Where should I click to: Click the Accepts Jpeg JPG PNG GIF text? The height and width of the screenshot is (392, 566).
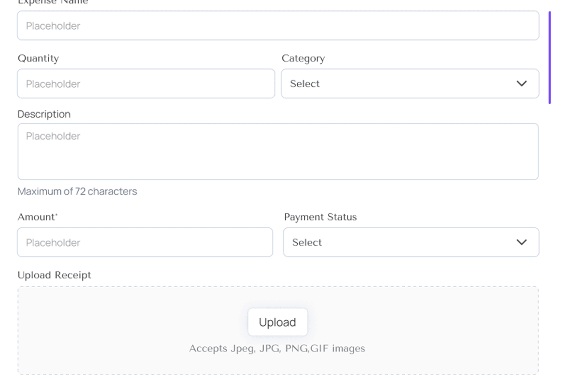[x=277, y=348]
